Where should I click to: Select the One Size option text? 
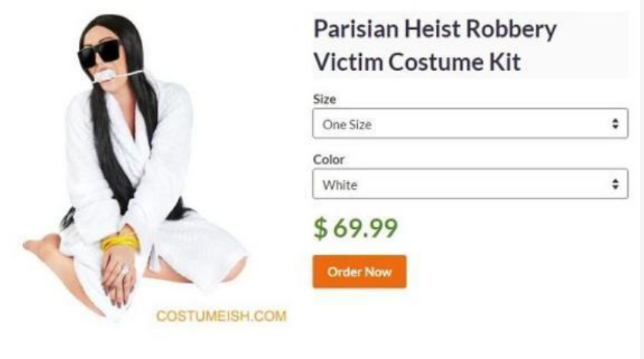(347, 125)
